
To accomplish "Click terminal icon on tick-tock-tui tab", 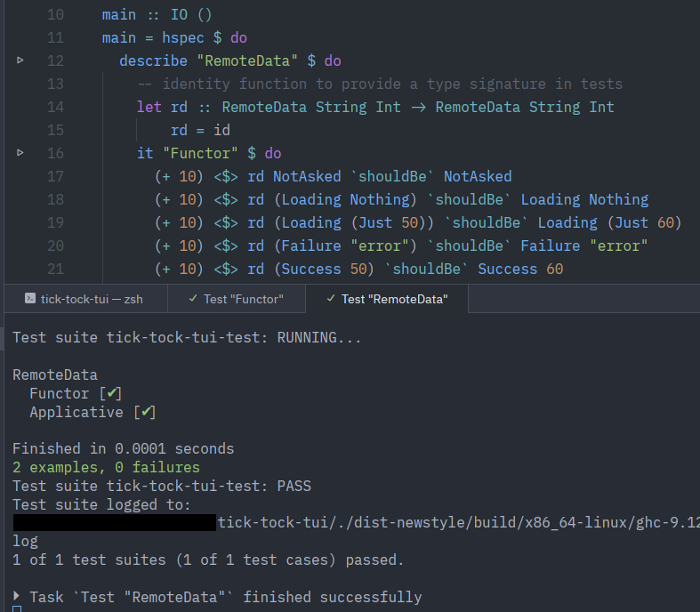I will [x=30, y=299].
